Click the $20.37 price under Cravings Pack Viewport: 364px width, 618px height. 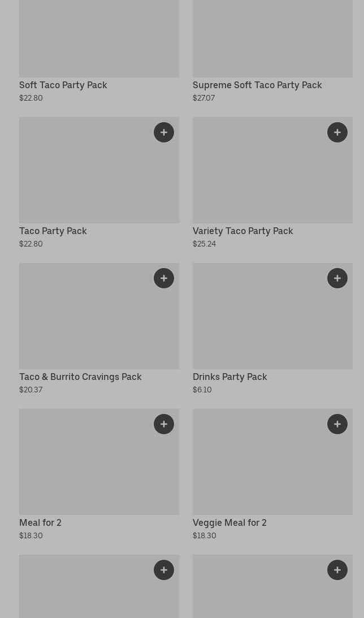[31, 390]
